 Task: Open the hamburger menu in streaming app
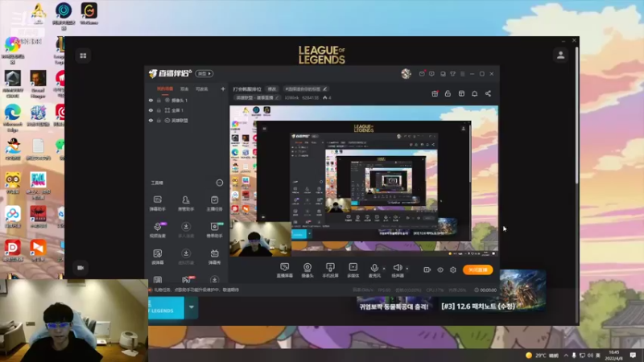pos(462,74)
